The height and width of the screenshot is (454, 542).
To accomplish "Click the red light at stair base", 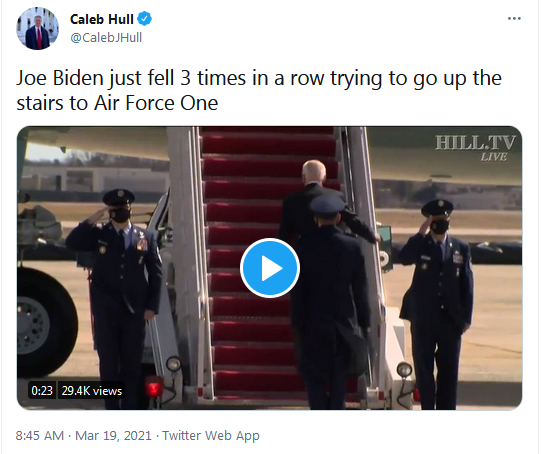I will point(153,386).
